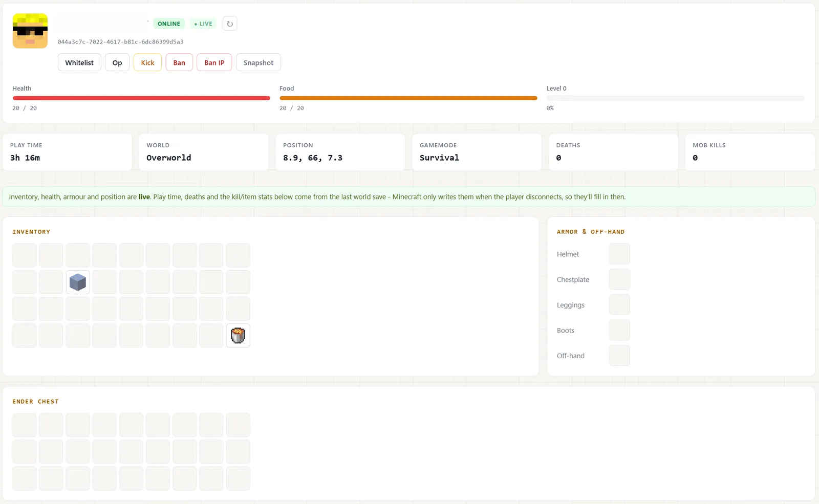This screenshot has height=504, width=819.
Task: Click the Op button
Action: (117, 62)
